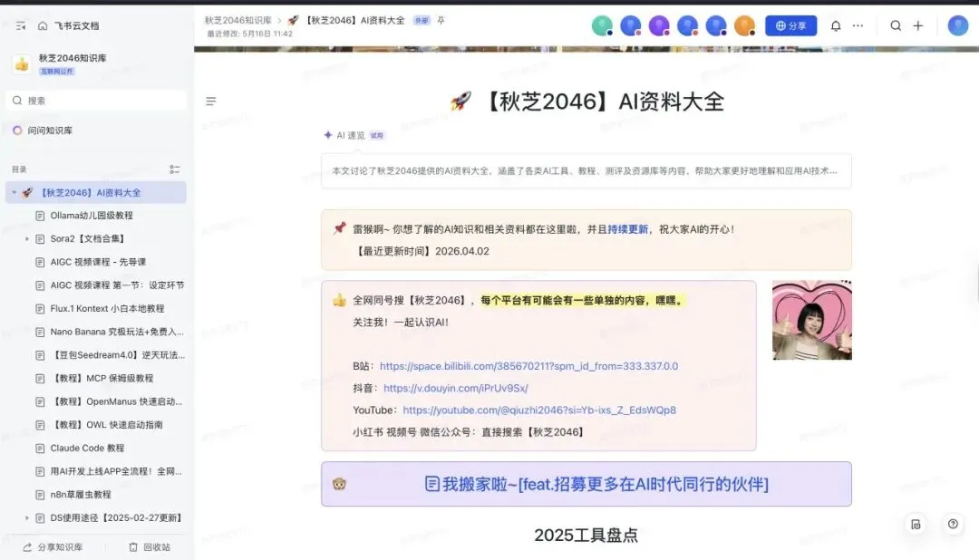Open the document outline icon beside title
Screen dimensions: 979x560
click(x=211, y=101)
